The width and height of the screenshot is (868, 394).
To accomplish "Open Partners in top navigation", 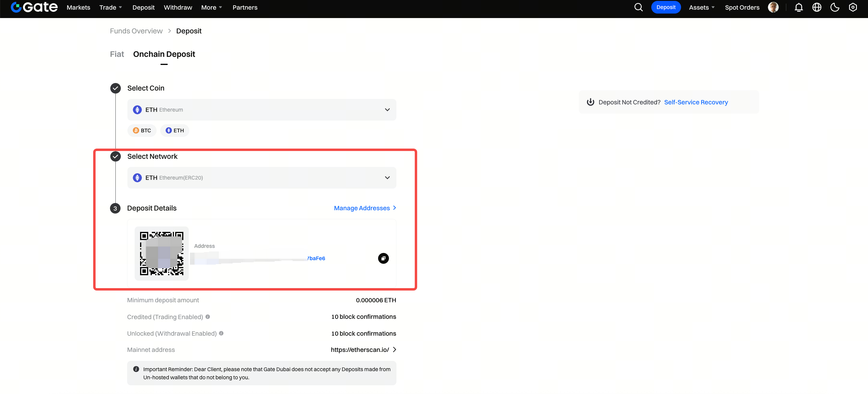I will 245,8.
